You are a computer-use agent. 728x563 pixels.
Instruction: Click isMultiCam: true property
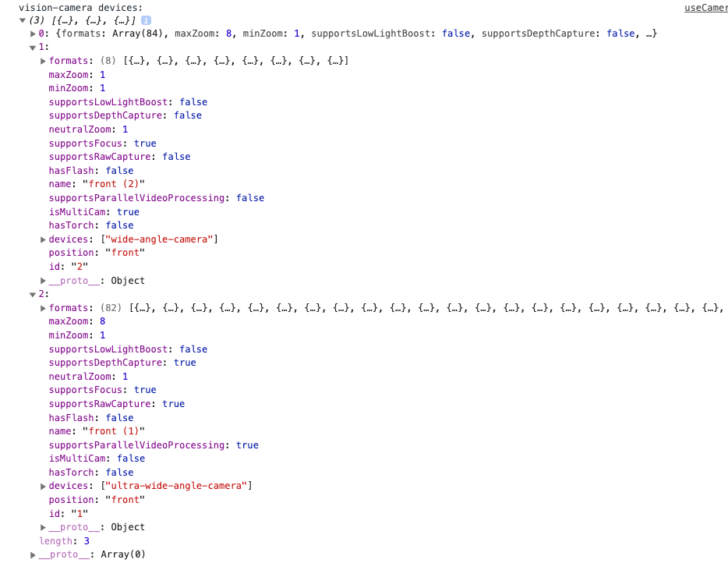pos(94,212)
